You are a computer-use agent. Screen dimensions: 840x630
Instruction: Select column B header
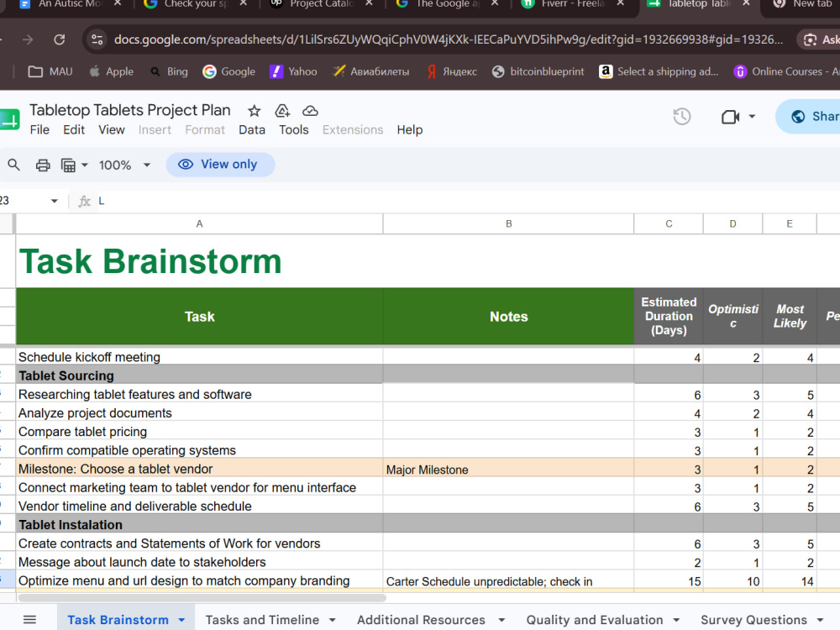[x=508, y=224]
